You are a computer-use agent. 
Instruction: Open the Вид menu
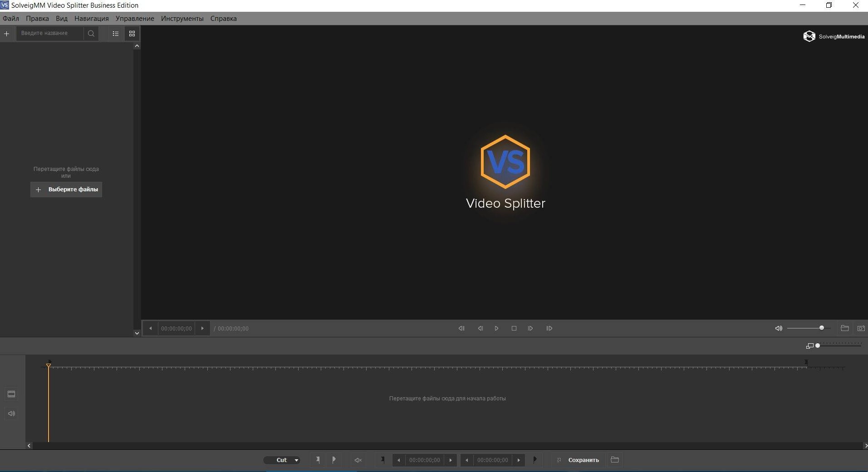pyautogui.click(x=62, y=19)
